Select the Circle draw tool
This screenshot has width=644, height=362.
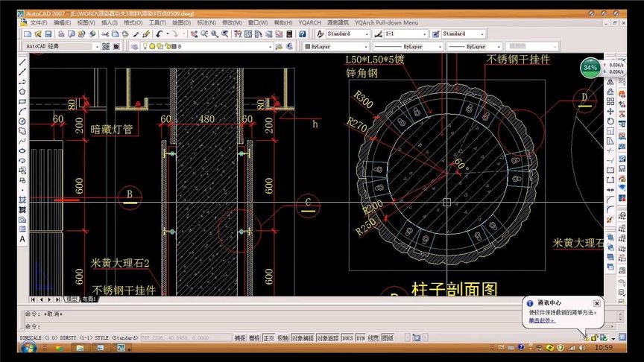(22, 121)
